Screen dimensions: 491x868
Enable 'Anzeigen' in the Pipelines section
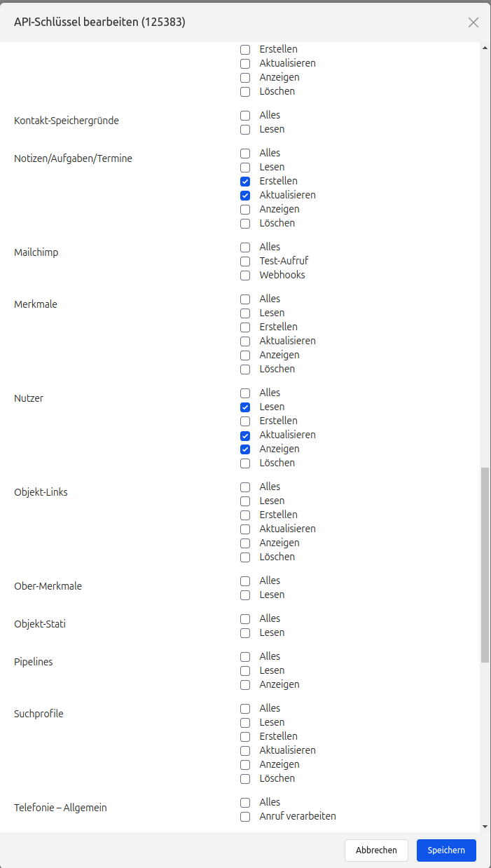[x=244, y=684]
